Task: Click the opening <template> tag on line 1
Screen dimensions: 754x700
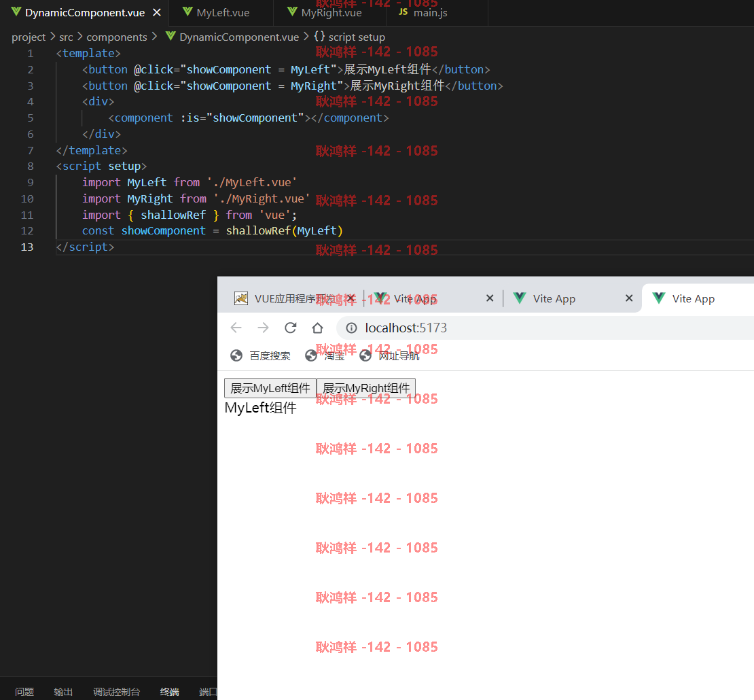Action: pyautogui.click(x=88, y=54)
